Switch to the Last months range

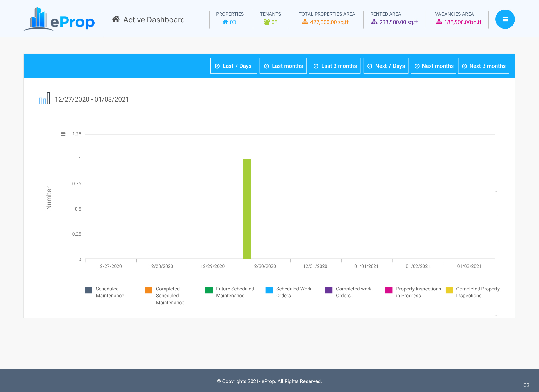(x=283, y=66)
